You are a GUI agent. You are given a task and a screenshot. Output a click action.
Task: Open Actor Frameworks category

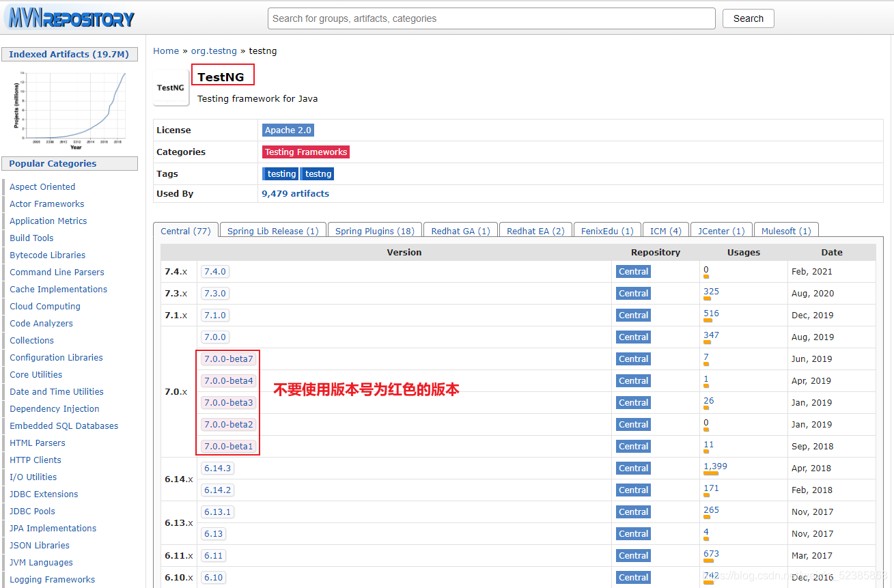coord(46,204)
